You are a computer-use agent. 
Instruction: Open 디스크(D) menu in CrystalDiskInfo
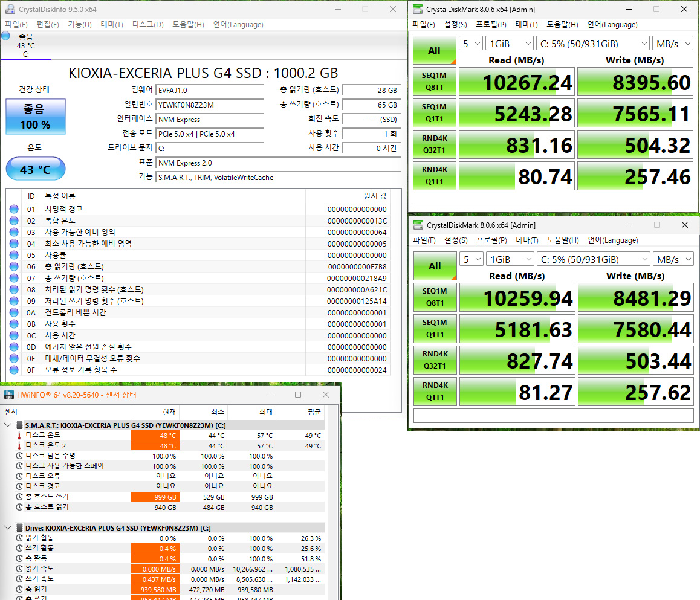[x=147, y=25]
